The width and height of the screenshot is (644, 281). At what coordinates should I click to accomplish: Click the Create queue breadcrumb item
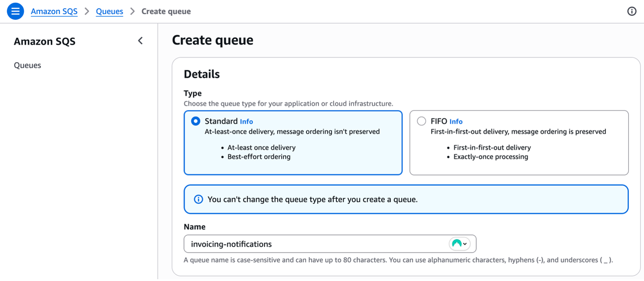(166, 11)
